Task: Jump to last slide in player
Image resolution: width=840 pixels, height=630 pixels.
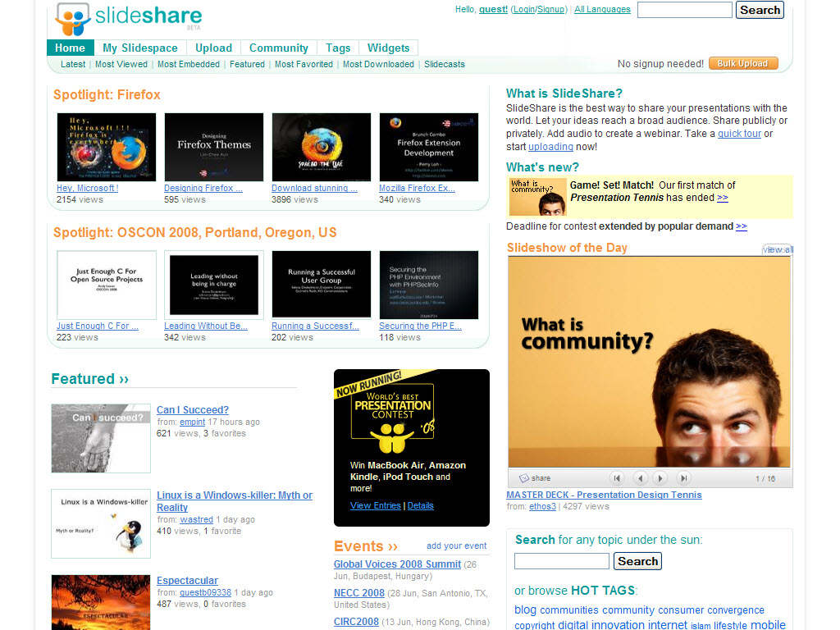Action: tap(683, 478)
